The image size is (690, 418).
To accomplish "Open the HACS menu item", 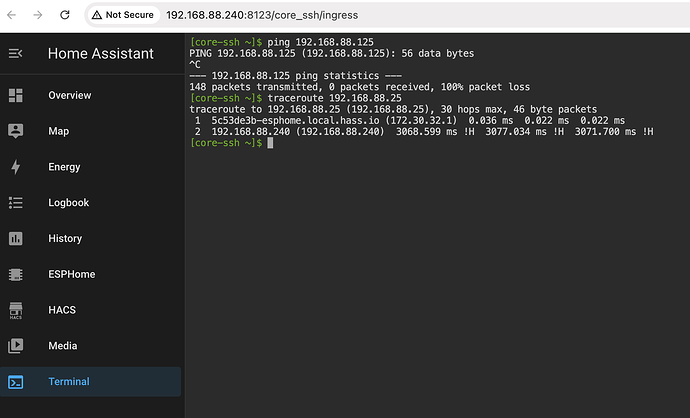I will 91,310.
